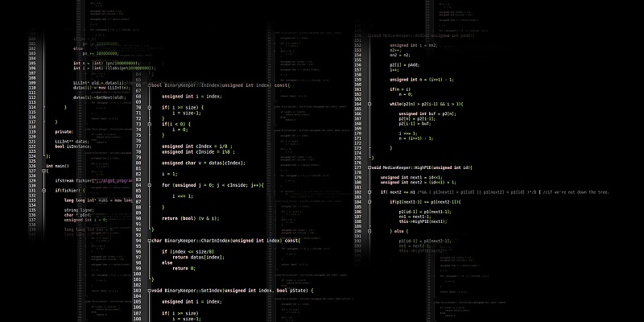644x322 pixels.
Task: Collapse the BinaryKeeper::SetIndex function fold marker
Action: pyautogui.click(x=150, y=290)
